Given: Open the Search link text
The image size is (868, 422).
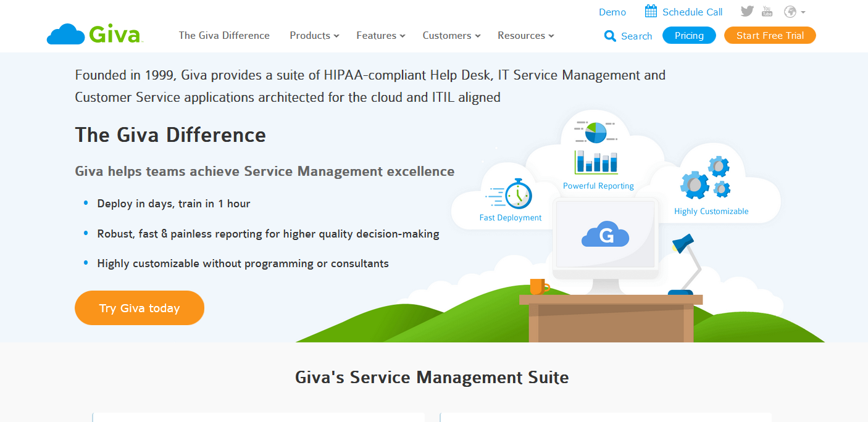Looking at the screenshot, I should coord(637,36).
